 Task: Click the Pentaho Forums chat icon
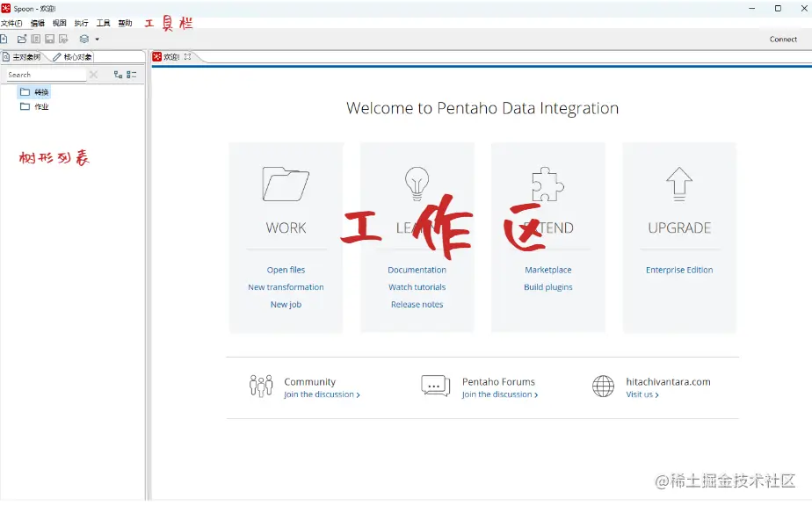pos(436,386)
